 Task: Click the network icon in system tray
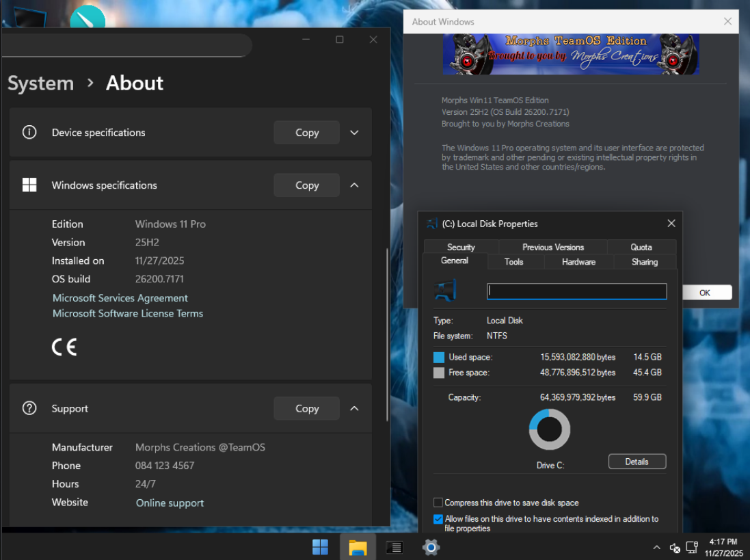coord(691,548)
